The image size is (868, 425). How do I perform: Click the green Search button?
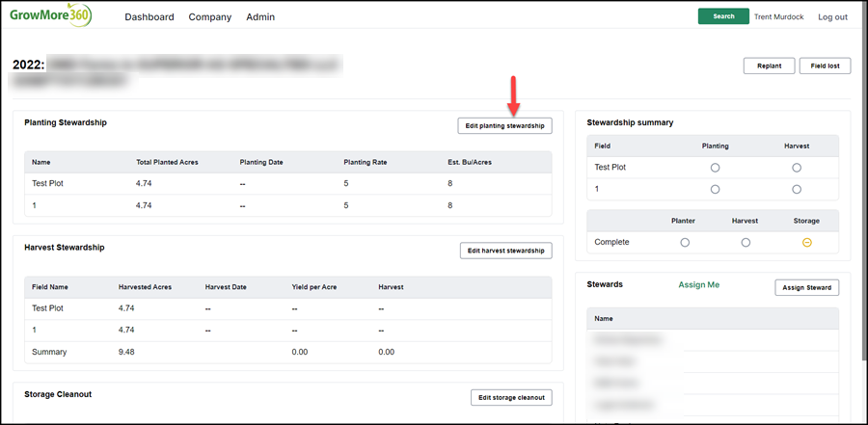coord(723,16)
